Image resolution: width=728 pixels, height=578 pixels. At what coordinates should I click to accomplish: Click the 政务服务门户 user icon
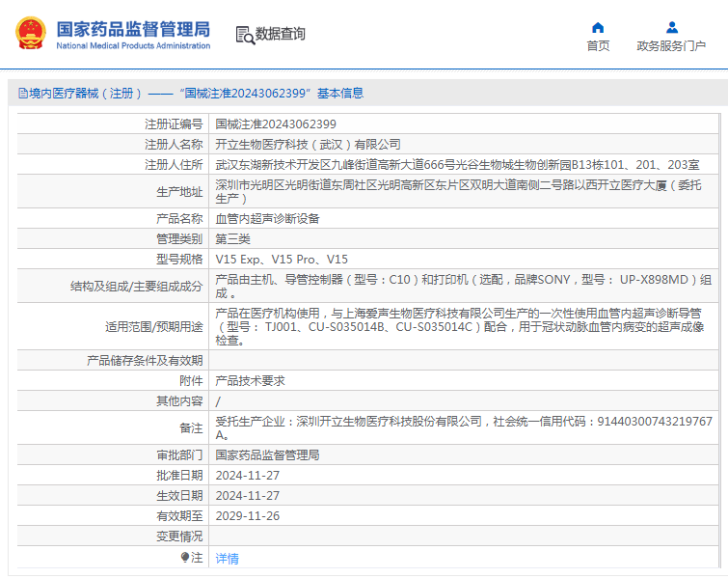[672, 28]
